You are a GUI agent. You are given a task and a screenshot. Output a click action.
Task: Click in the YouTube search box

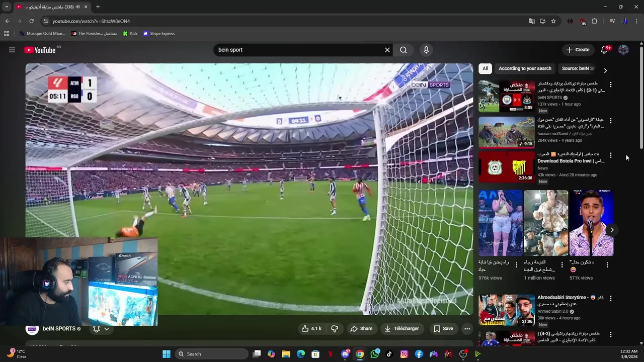(299, 50)
